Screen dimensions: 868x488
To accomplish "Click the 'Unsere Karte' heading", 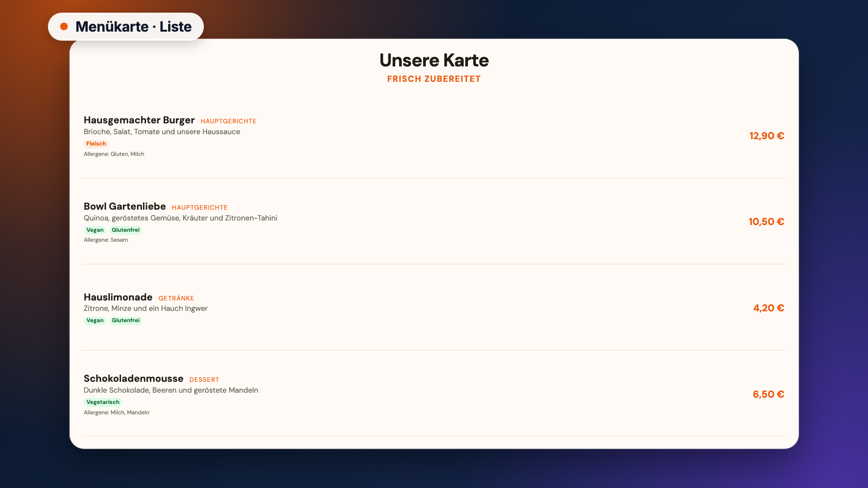I will click(x=434, y=60).
